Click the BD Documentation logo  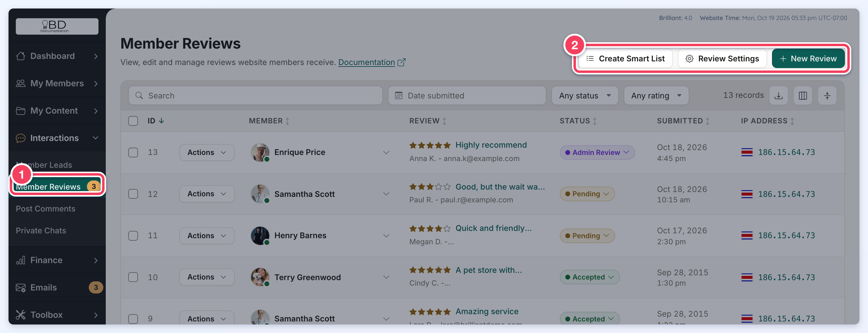[x=57, y=26]
